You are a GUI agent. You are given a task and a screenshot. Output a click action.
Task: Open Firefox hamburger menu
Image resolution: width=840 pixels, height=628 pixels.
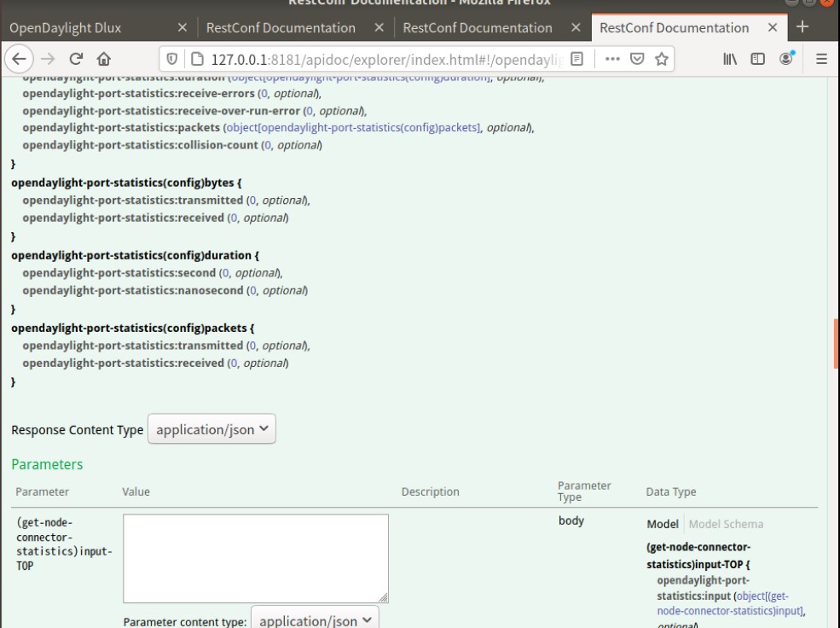(x=821, y=59)
